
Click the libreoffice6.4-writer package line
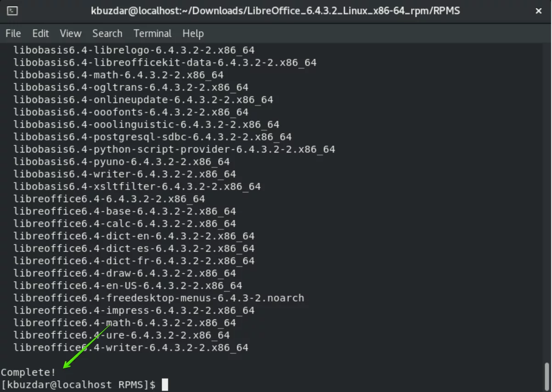click(x=131, y=347)
